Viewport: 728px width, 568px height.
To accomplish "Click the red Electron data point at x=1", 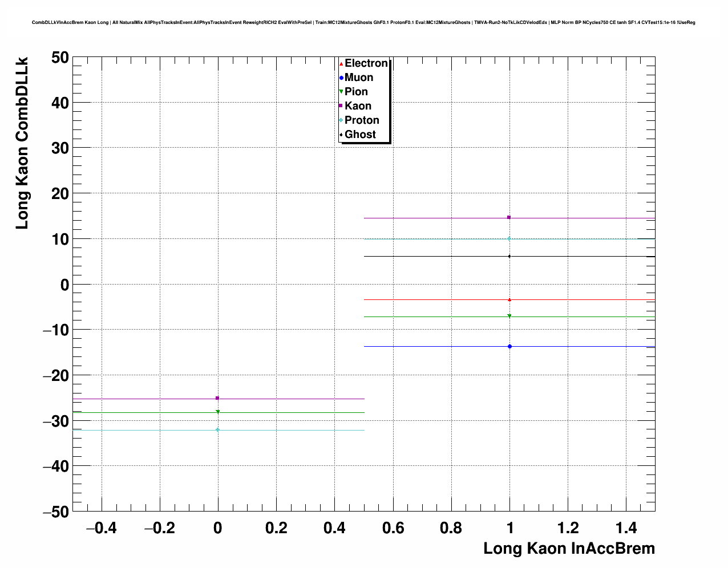I will pos(509,299).
